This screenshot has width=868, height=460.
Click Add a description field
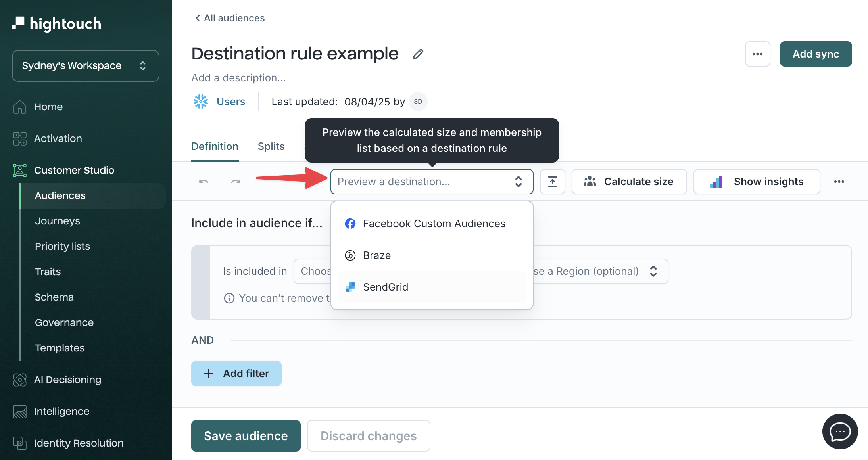pyautogui.click(x=238, y=78)
